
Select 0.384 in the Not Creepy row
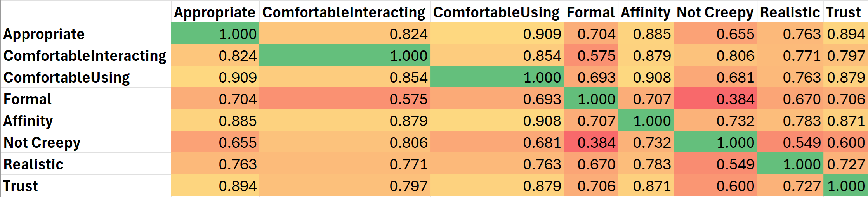596,143
